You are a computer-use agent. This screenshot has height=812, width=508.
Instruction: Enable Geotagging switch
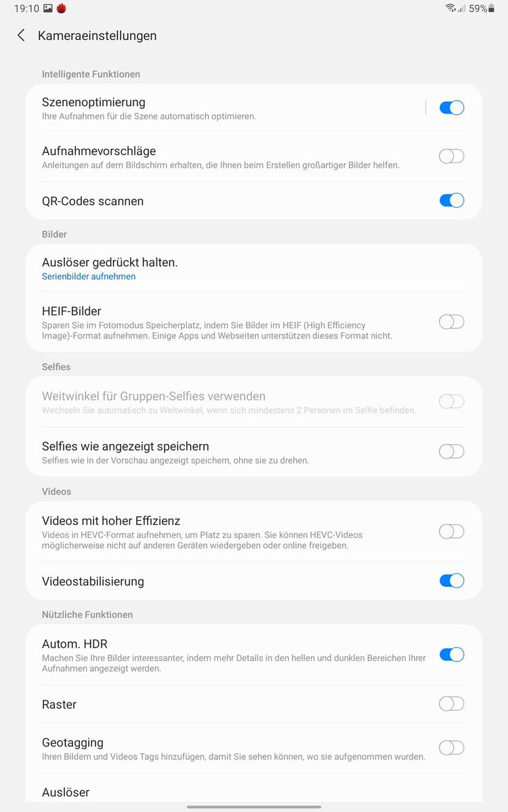click(451, 748)
